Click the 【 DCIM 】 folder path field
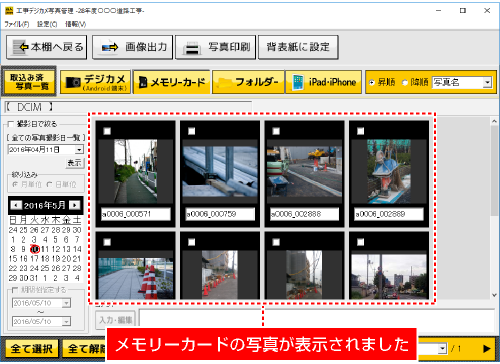The width and height of the screenshot is (500, 364). [128, 107]
